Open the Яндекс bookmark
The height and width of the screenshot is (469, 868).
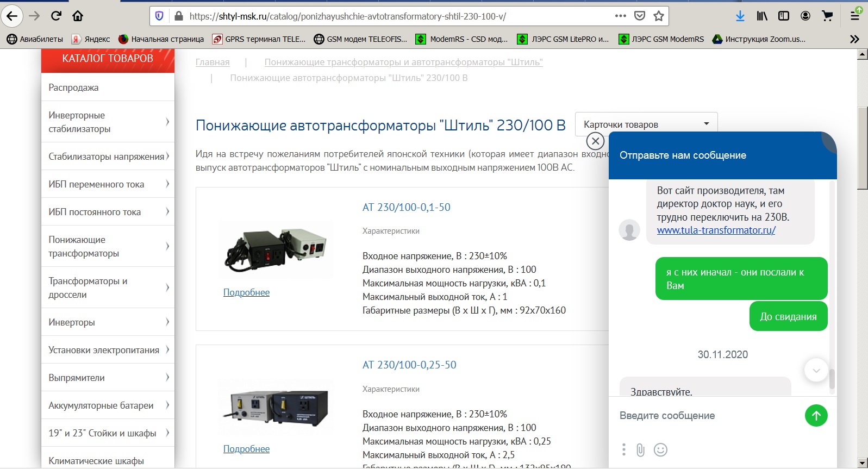pyautogui.click(x=91, y=39)
